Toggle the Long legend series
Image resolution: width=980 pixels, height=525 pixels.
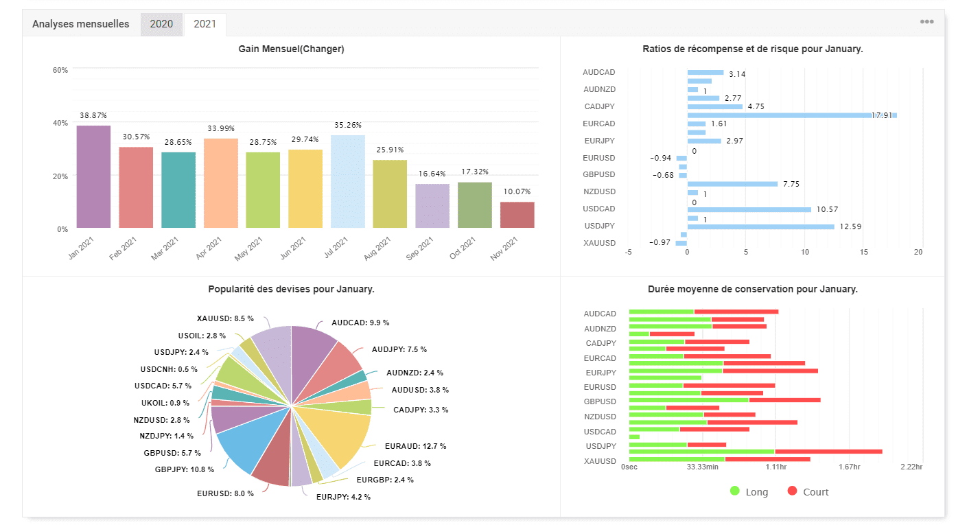click(x=749, y=492)
